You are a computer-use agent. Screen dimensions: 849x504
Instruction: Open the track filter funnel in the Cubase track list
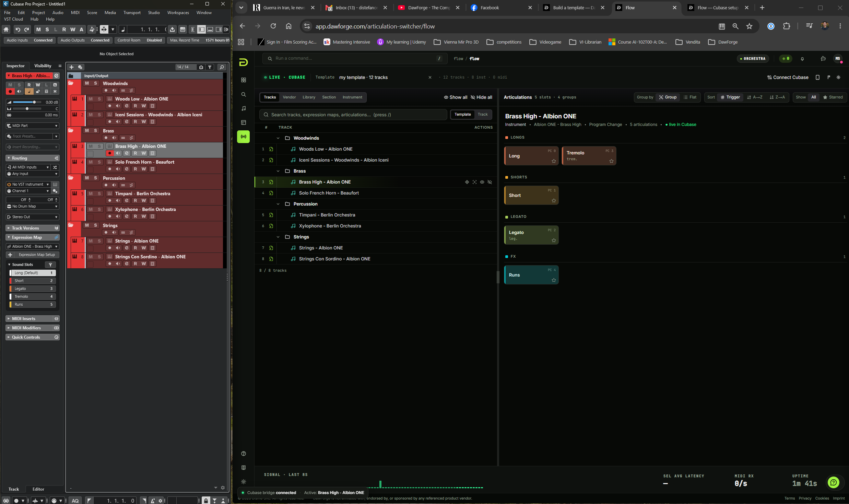click(x=210, y=67)
